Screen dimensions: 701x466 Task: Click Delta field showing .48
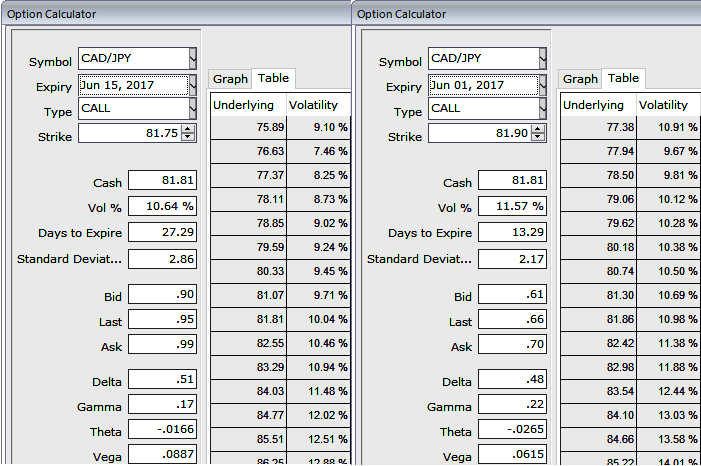[512, 379]
